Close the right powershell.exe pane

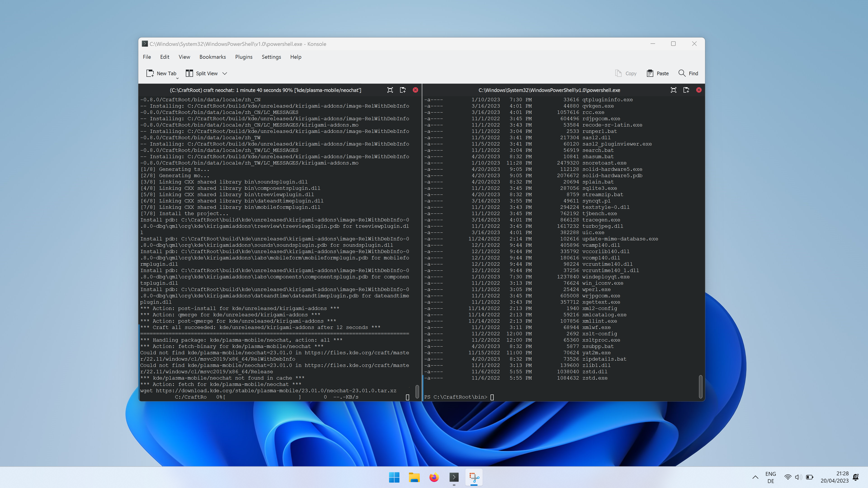coord(699,90)
